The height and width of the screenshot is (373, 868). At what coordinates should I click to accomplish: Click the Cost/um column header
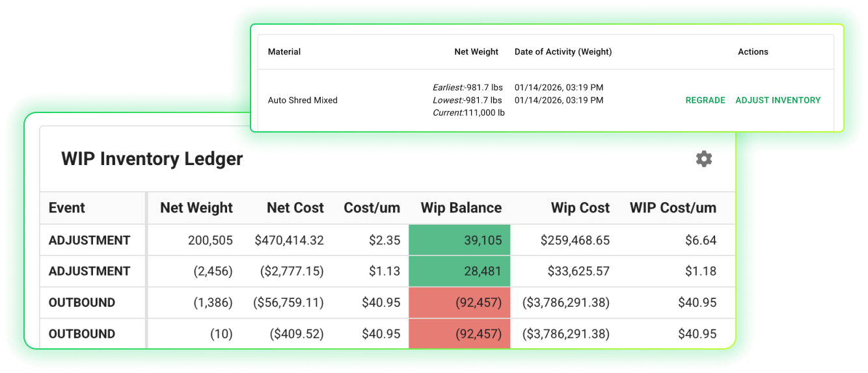click(372, 208)
